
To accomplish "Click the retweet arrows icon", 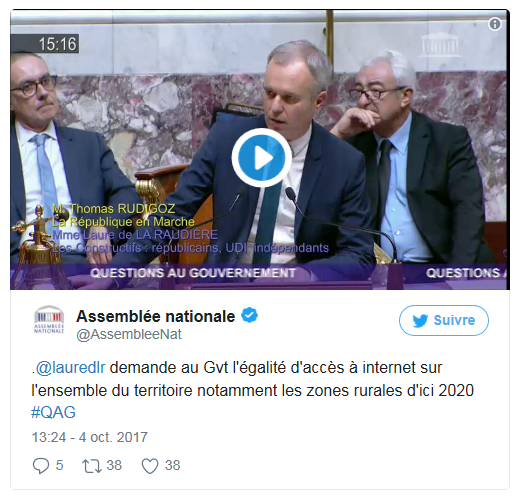I will pyautogui.click(x=92, y=466).
